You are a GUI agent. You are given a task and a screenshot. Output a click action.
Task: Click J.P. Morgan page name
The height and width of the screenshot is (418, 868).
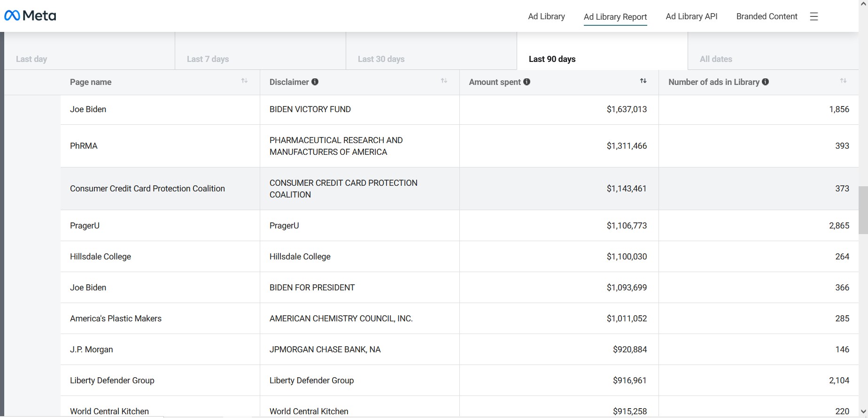click(x=92, y=350)
